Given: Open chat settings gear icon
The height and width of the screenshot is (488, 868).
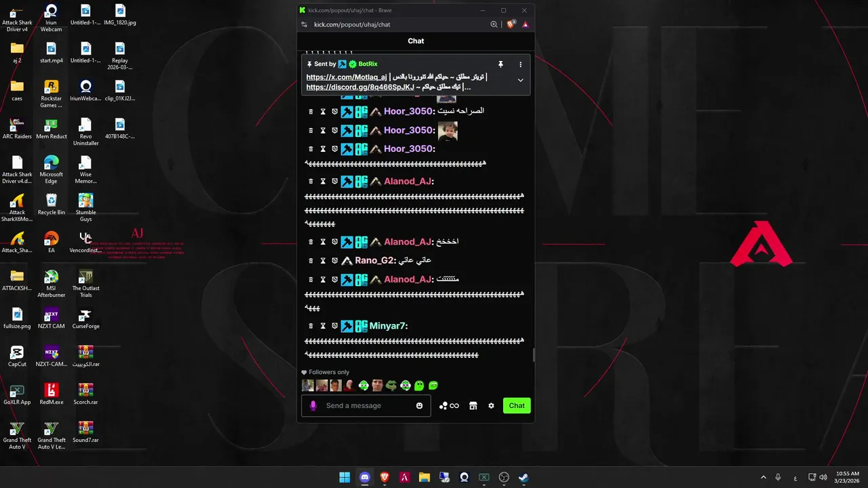Looking at the screenshot, I should [491, 406].
